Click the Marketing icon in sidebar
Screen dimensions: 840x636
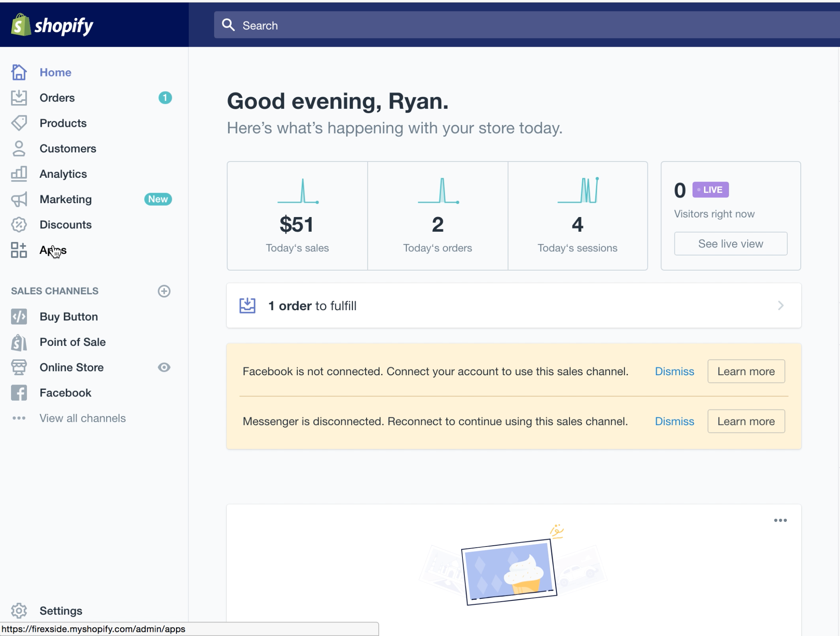pos(19,198)
